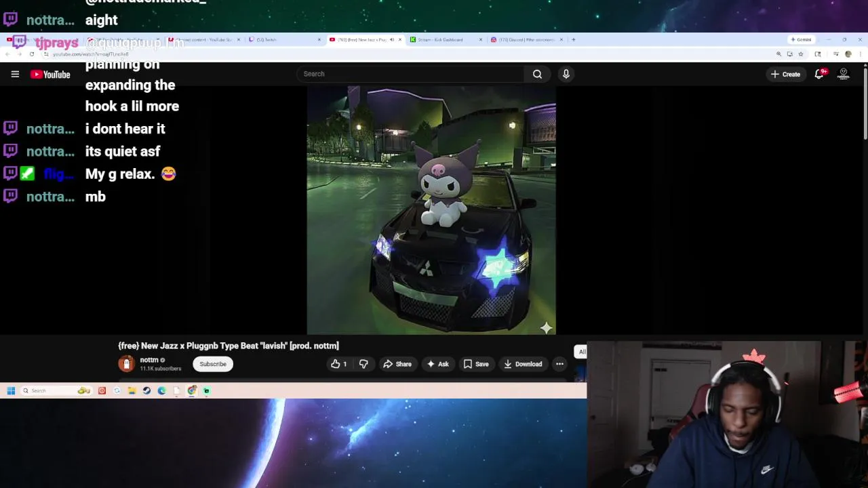This screenshot has width=868, height=488.
Task: Switch to Kick Dashboard browser tab
Action: coord(444,39)
